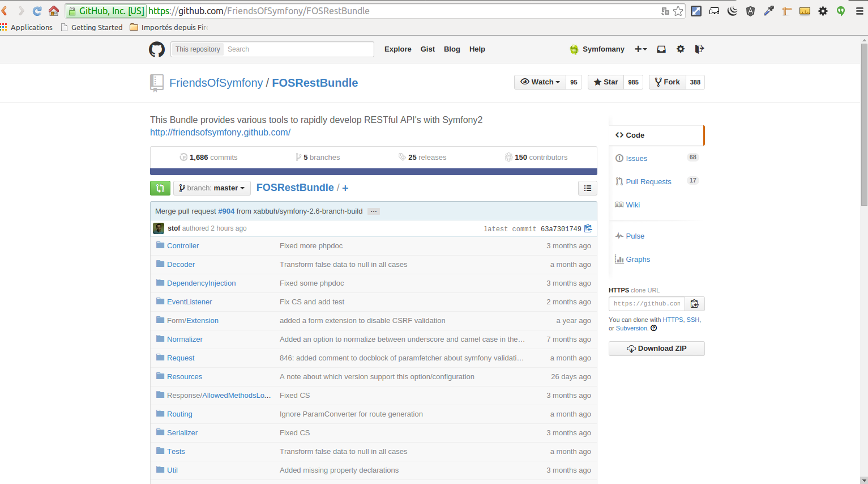Viewport: 868px width, 484px height.
Task: Focus the repository search field
Action: 298,49
